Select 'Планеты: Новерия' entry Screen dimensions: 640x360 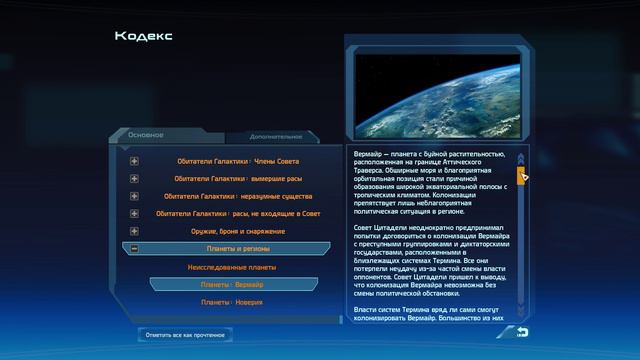(232, 302)
